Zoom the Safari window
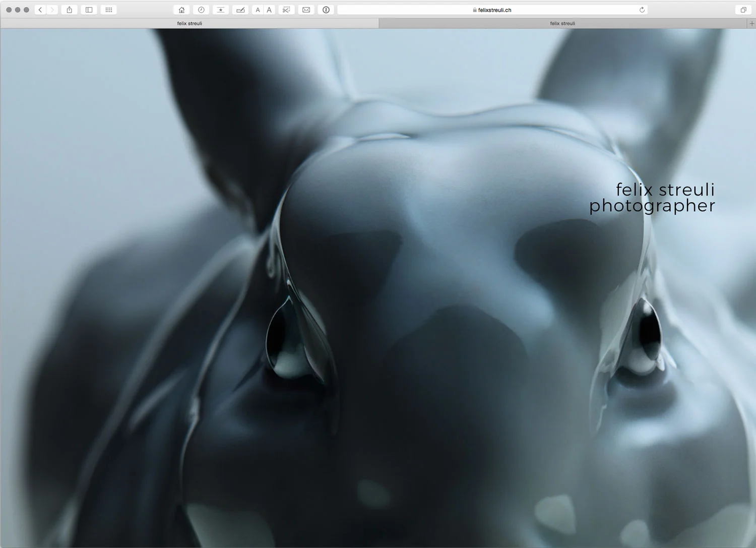This screenshot has height=548, width=756. 26,10
